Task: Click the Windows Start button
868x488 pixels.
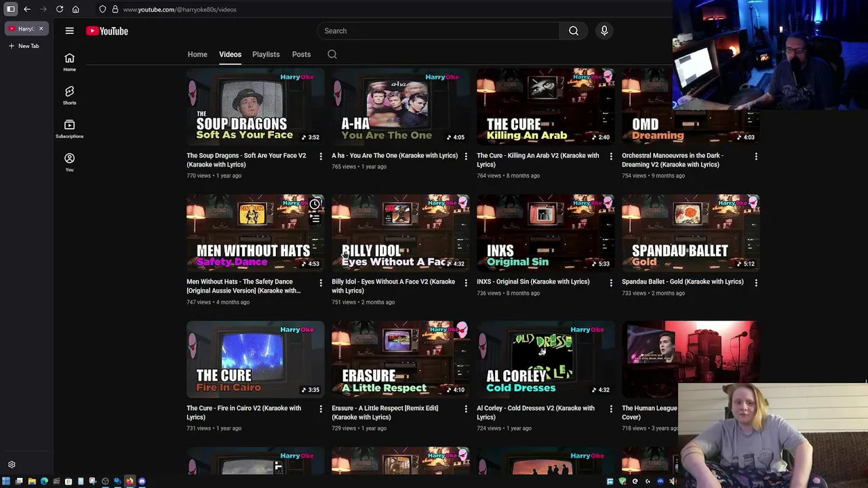Action: pos(6,481)
